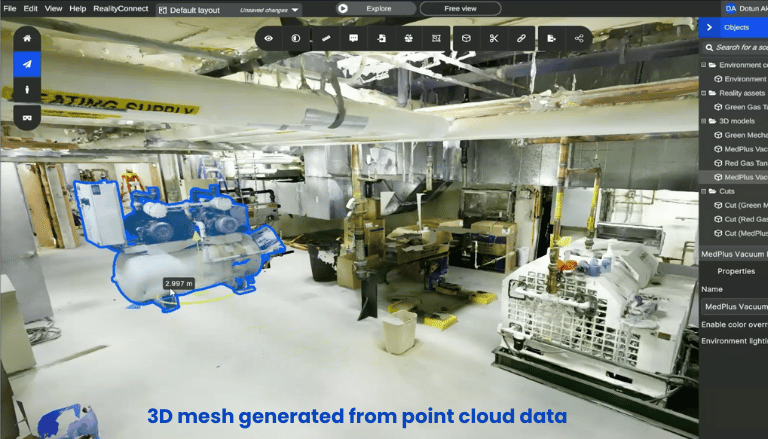
Task: Collapse the Environment folder tree node
Action: (x=704, y=65)
